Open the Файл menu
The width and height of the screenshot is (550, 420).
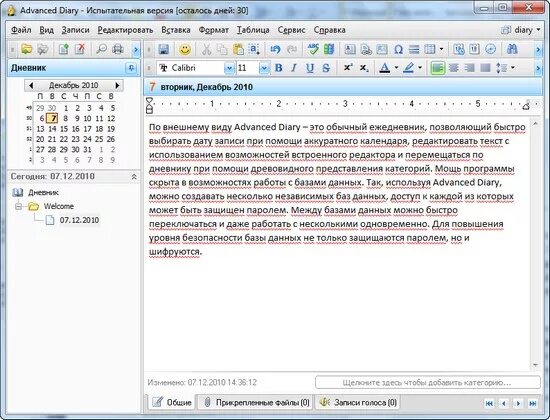tap(21, 30)
